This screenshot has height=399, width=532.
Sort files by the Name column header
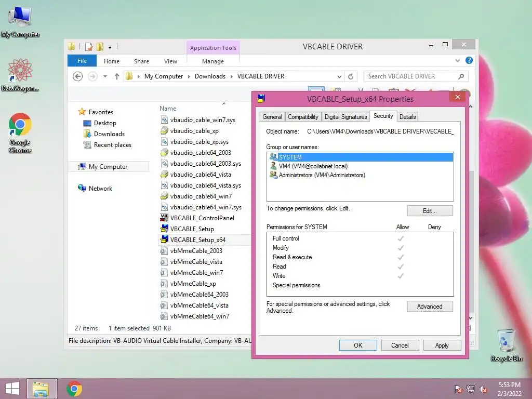point(168,109)
